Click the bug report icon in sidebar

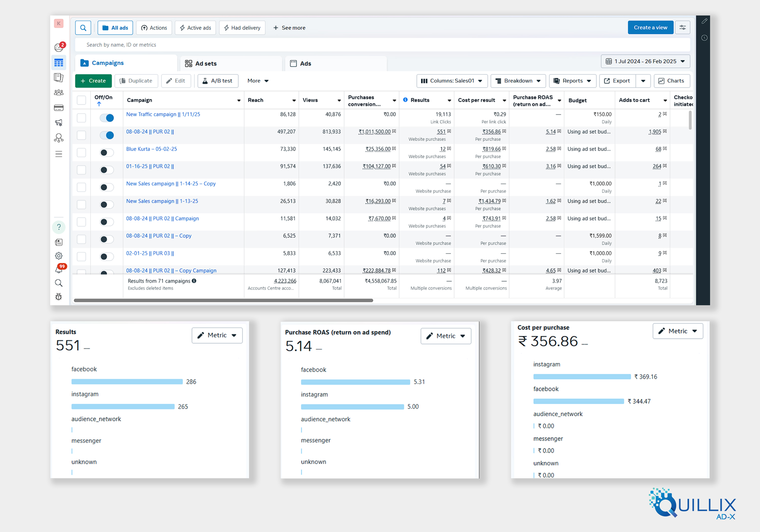59,297
